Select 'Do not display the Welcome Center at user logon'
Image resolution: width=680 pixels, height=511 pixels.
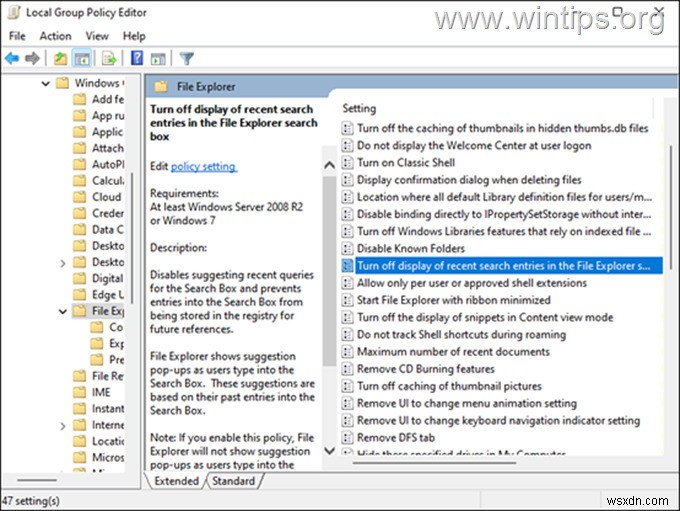474,145
